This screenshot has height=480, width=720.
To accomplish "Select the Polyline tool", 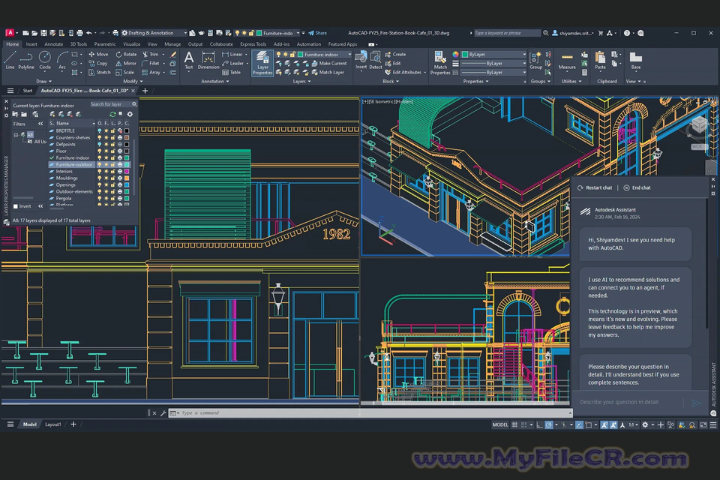I will tap(26, 61).
